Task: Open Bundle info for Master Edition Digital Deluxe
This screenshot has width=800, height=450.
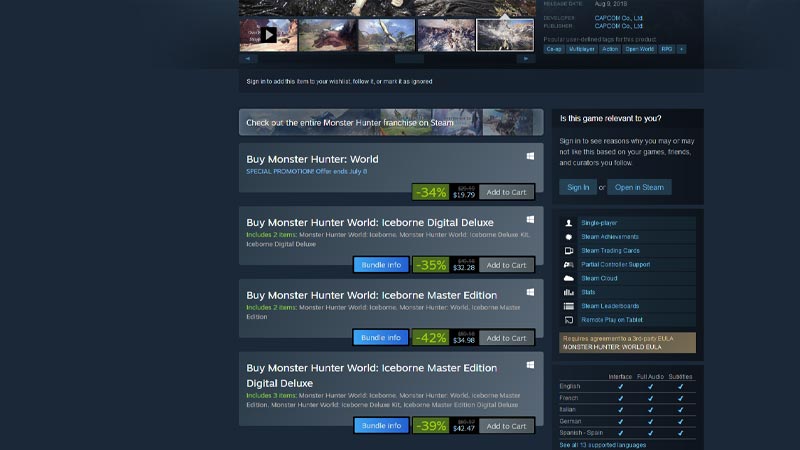Action: click(x=381, y=426)
